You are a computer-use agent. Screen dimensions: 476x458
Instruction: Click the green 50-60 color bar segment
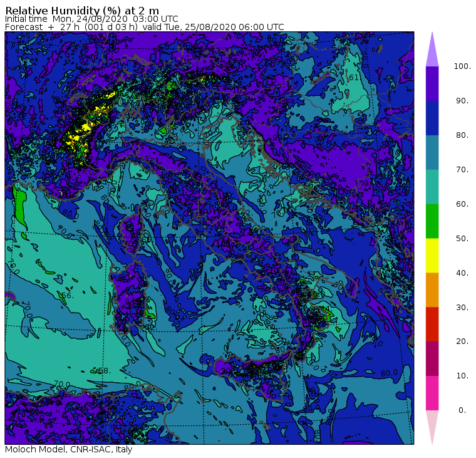coord(432,221)
